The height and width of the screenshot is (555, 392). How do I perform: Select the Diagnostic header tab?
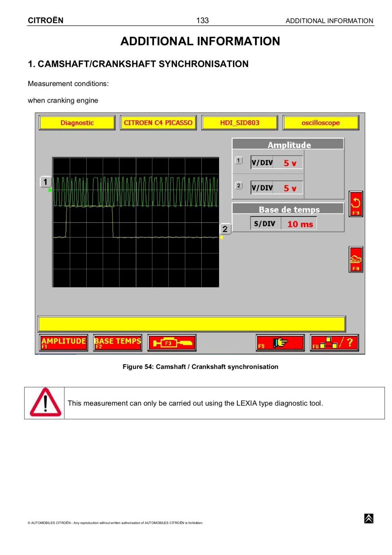[x=77, y=123]
